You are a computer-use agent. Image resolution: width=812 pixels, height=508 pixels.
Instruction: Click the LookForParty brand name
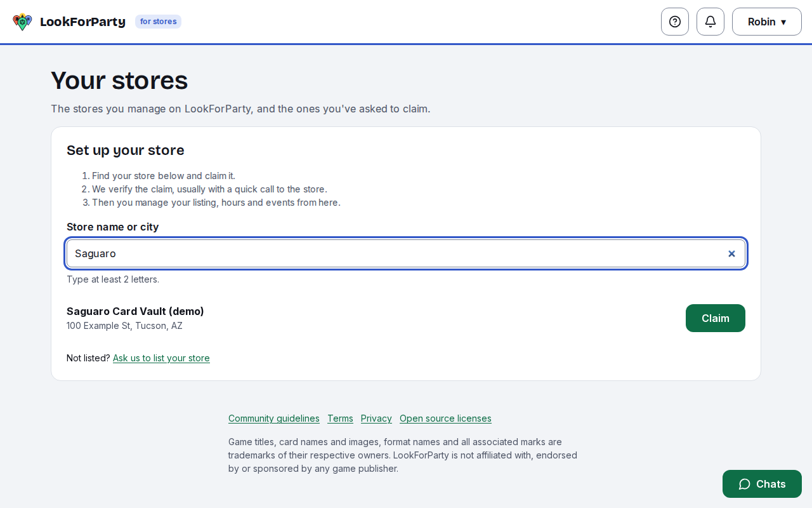[82, 22]
